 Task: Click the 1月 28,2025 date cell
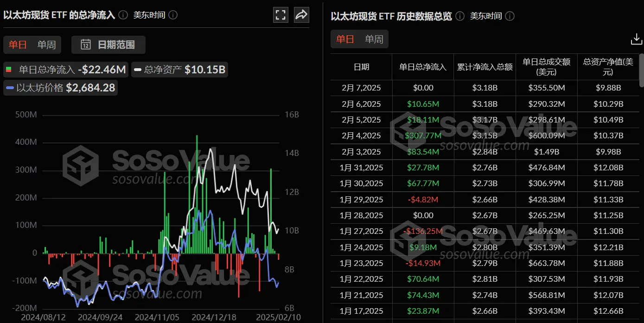(362, 215)
